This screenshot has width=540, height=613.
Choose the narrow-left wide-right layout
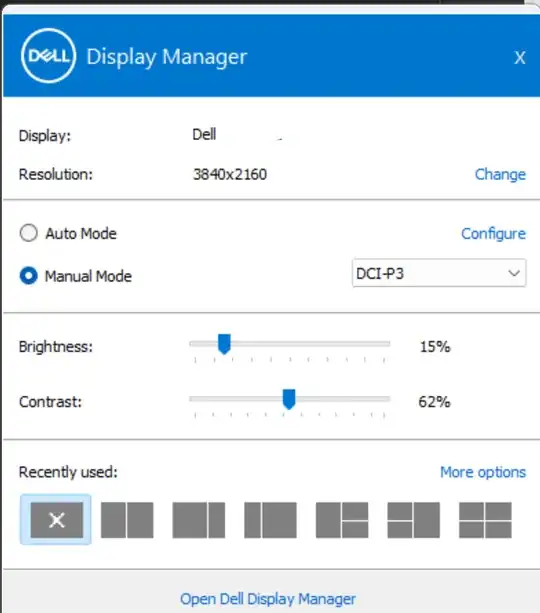coord(270,520)
